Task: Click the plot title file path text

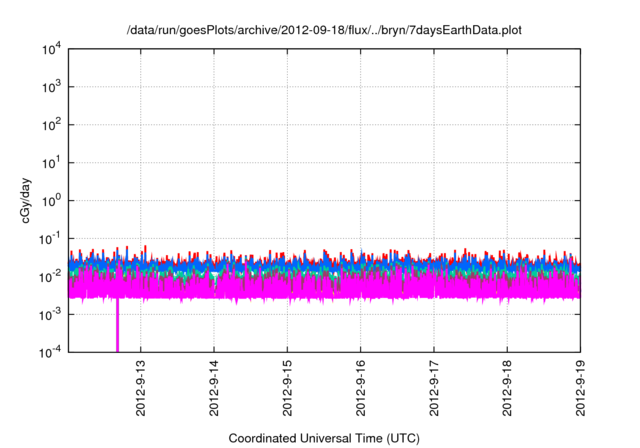Action: click(x=325, y=31)
